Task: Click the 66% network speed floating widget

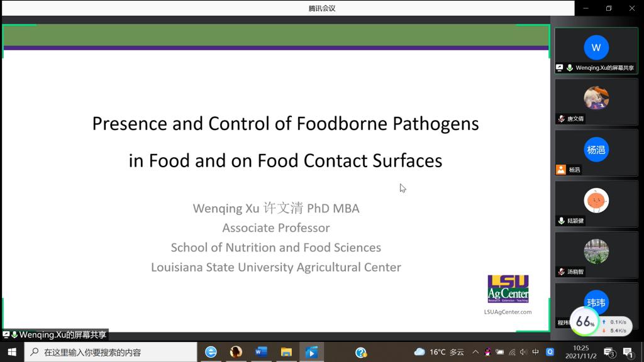Action: click(585, 322)
